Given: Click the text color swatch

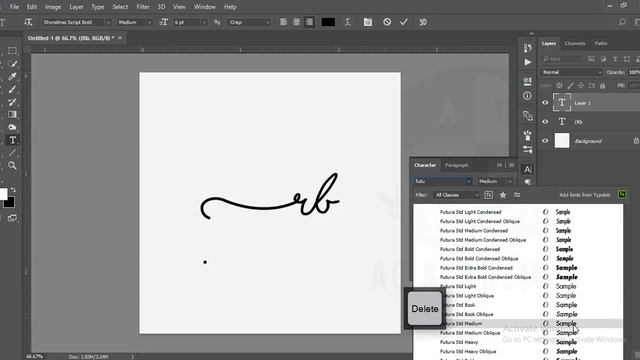Looking at the screenshot, I should tap(328, 22).
